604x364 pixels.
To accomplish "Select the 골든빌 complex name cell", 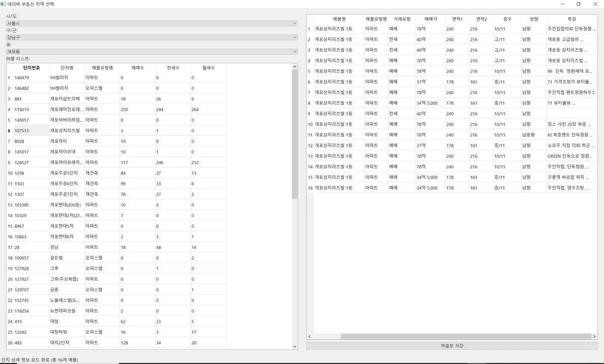I will 66,258.
